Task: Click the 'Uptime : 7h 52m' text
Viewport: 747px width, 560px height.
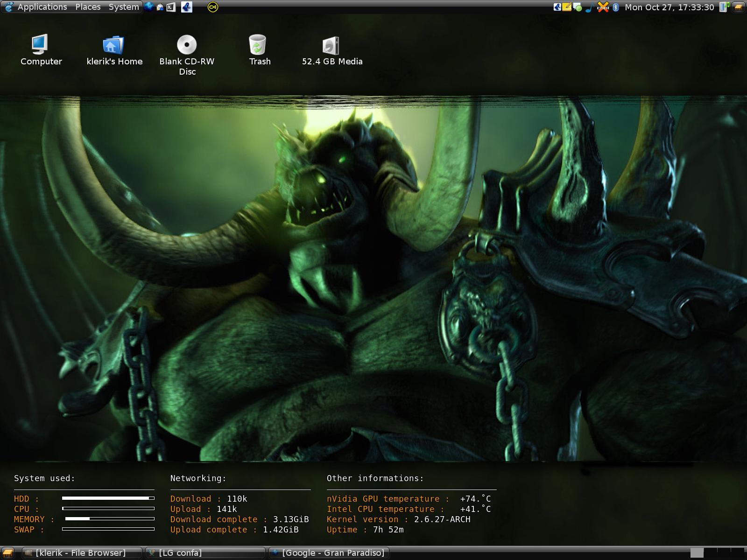Action: pos(365,530)
